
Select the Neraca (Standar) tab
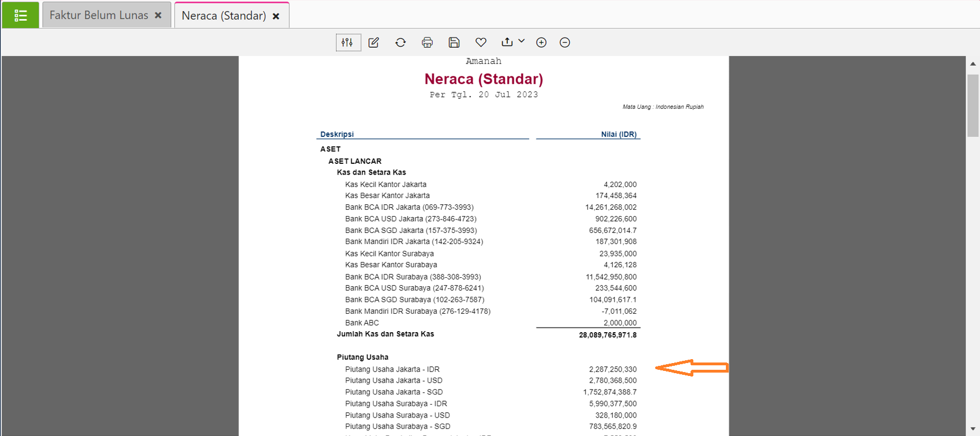pos(224,16)
